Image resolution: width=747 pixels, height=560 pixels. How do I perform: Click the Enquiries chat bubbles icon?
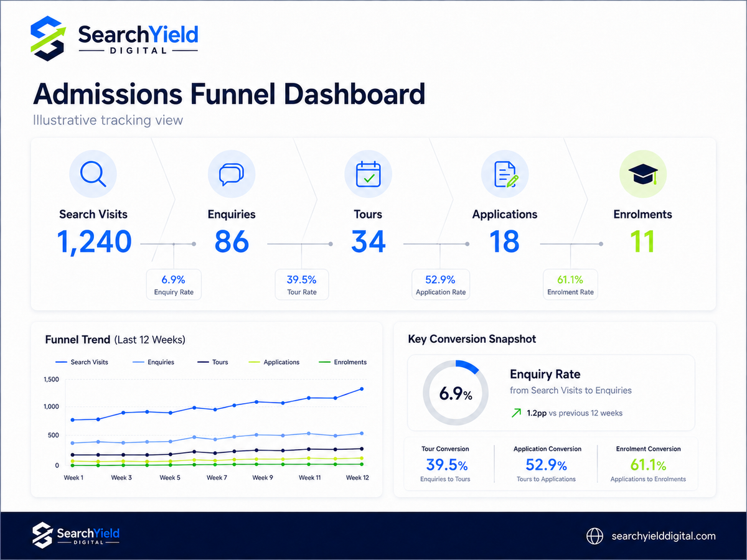coord(231,174)
